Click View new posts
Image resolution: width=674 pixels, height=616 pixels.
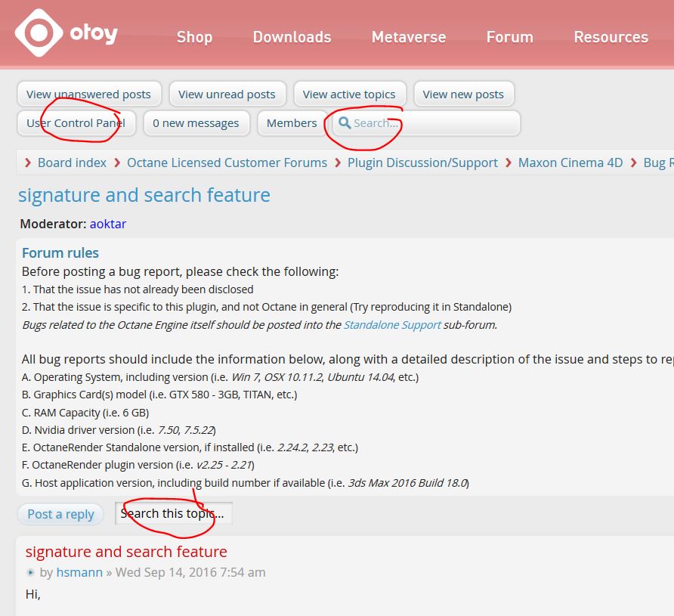[463, 94]
